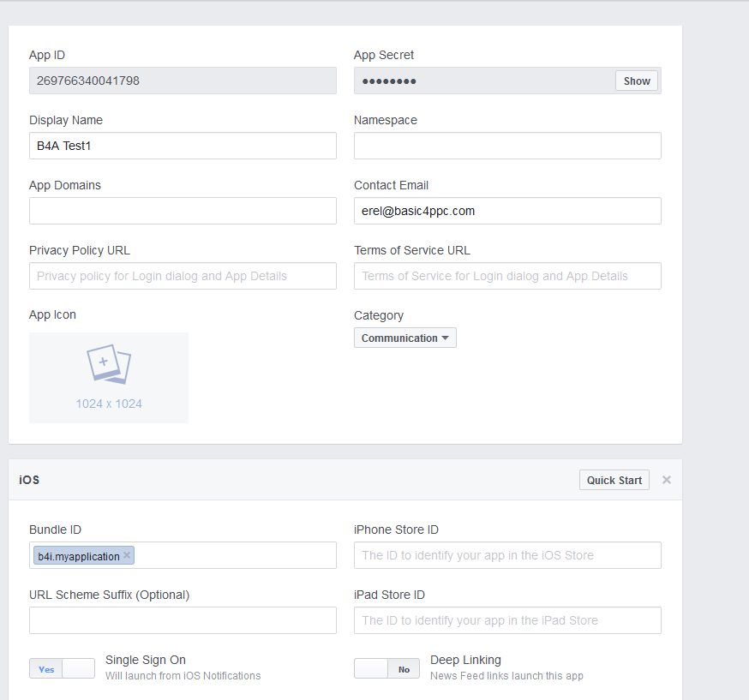Click the App Icon upload placeholder image
749x700 pixels.
pos(109,377)
